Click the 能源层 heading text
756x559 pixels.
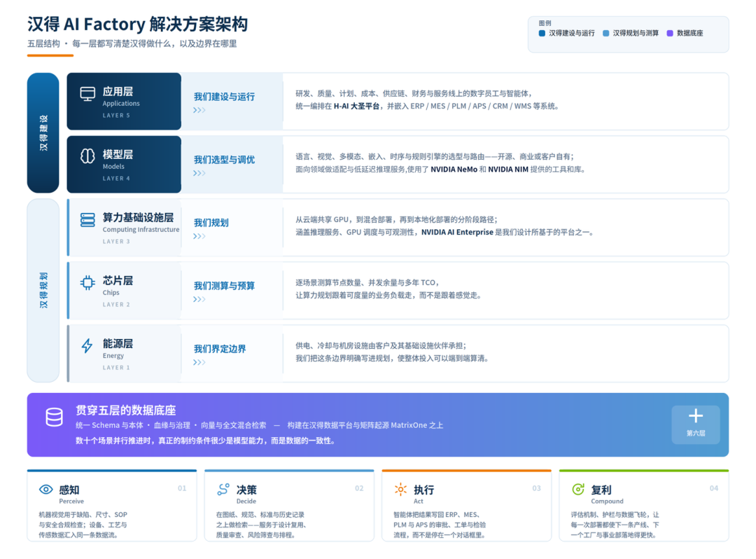118,344
